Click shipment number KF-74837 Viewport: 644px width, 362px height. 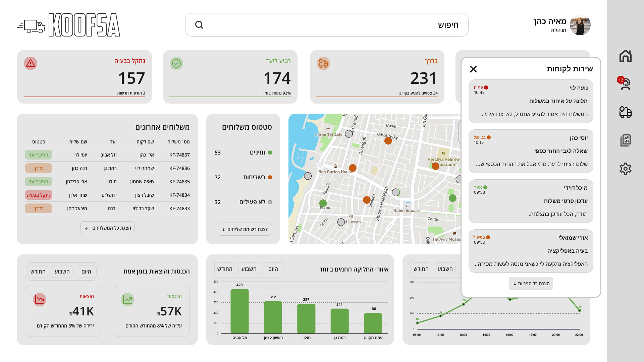point(179,155)
